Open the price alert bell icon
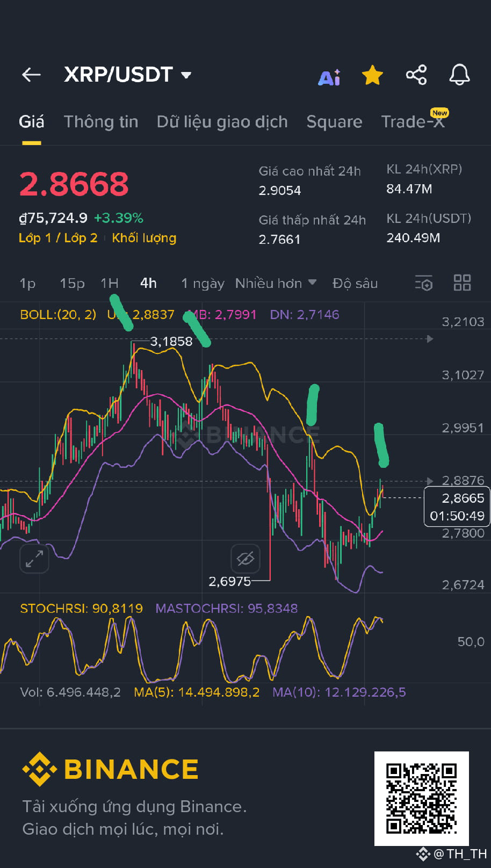Screen dimensions: 491x868 pyautogui.click(x=459, y=75)
